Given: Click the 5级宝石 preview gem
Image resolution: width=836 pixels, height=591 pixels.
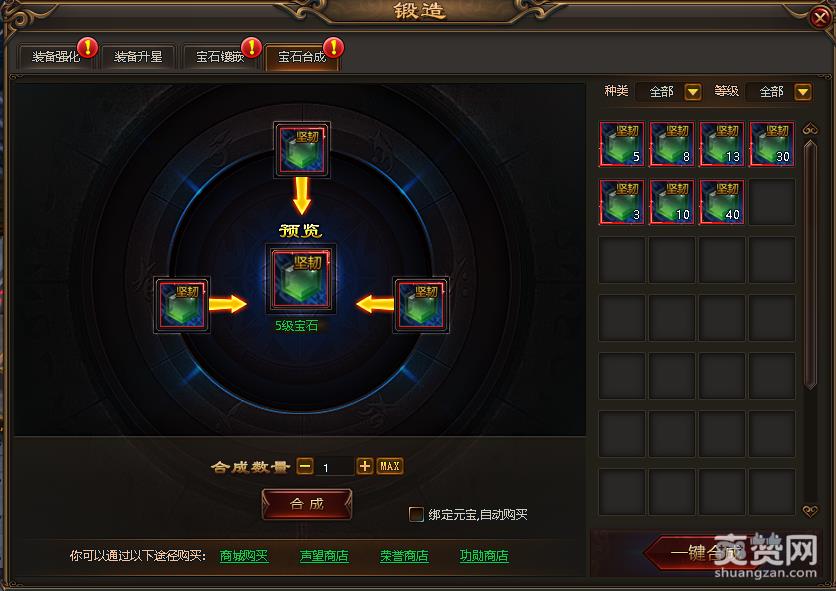Looking at the screenshot, I should click(301, 279).
